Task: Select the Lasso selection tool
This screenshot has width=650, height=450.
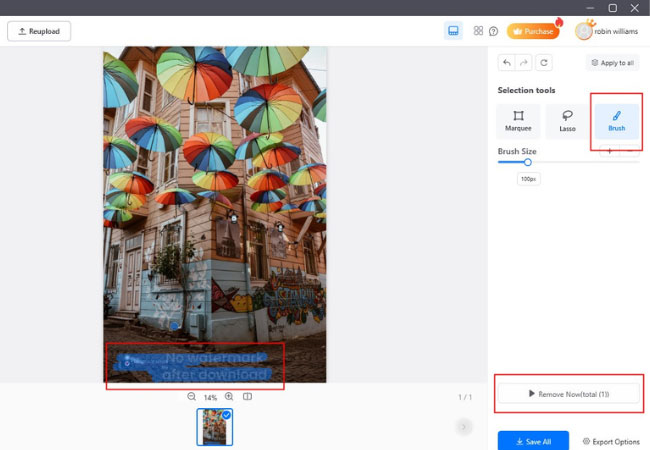Action: [x=567, y=121]
